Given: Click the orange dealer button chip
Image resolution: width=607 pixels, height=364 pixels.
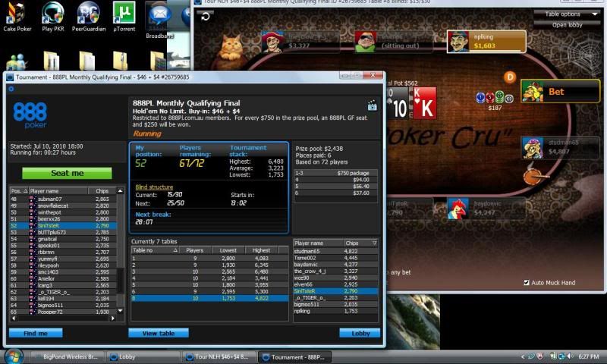Looking at the screenshot, I should click(x=510, y=77).
